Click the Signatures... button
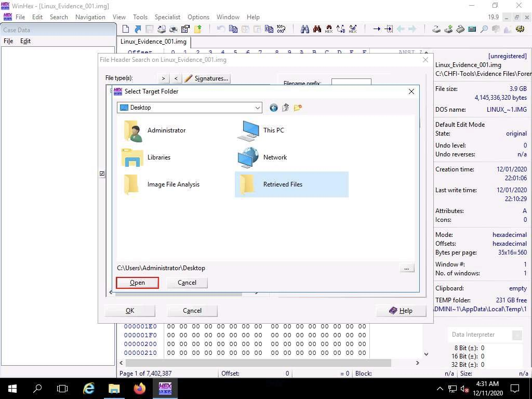Viewport: 532px width, 399px height. [x=207, y=78]
